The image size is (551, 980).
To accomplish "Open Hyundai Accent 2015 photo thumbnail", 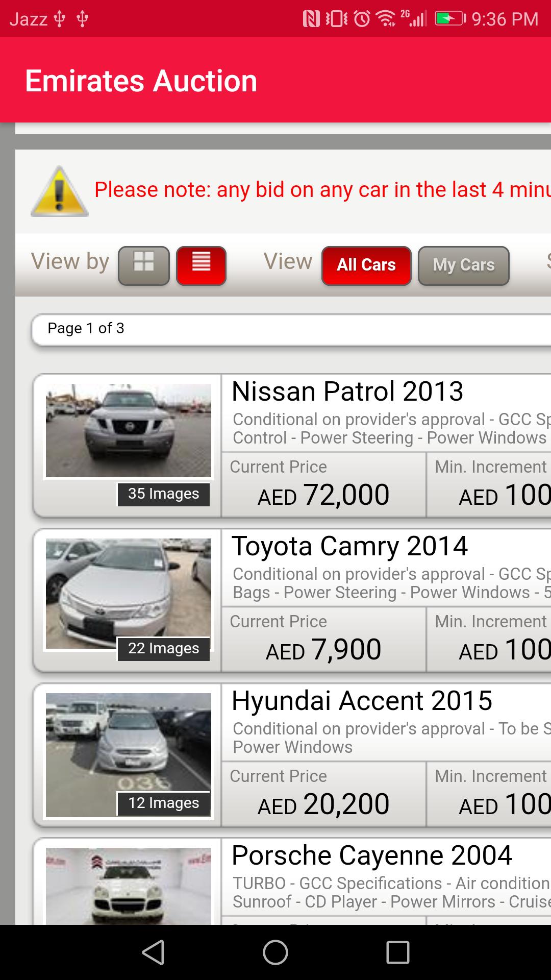I will click(x=129, y=755).
